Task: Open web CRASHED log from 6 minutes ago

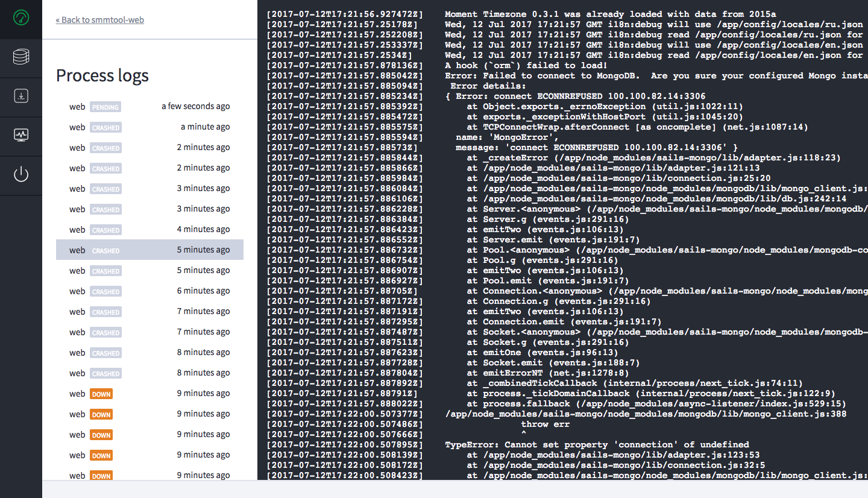Action: [x=149, y=291]
